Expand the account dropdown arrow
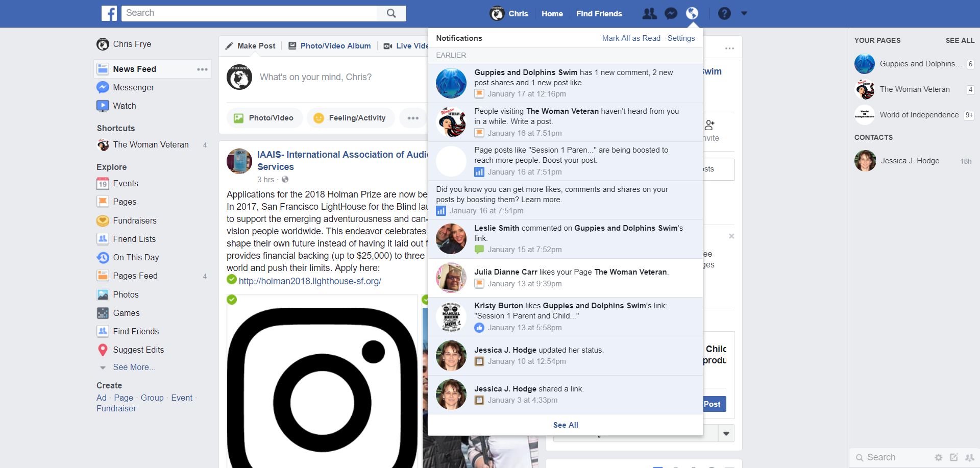Viewport: 980px width, 468px height. (744, 14)
